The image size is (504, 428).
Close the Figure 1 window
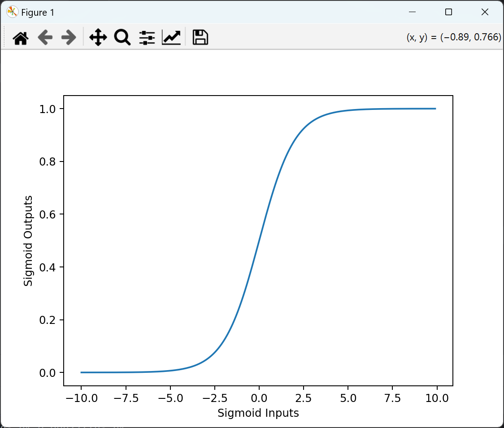(485, 12)
